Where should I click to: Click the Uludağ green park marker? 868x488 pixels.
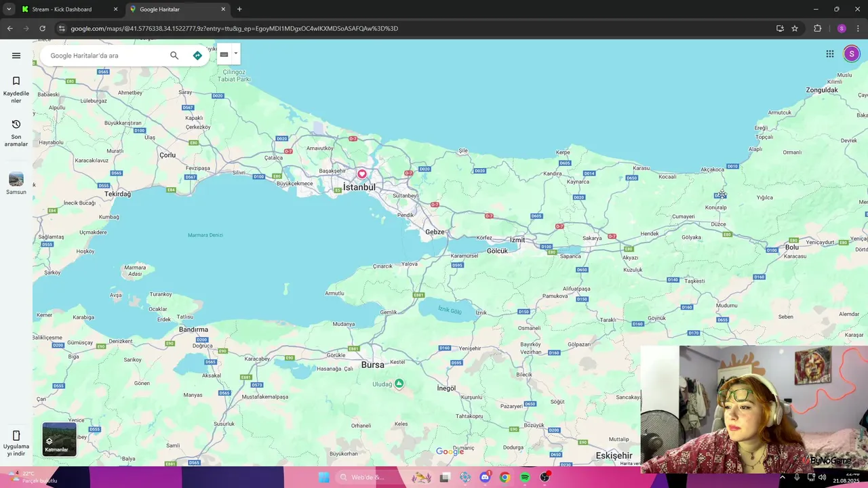(399, 384)
